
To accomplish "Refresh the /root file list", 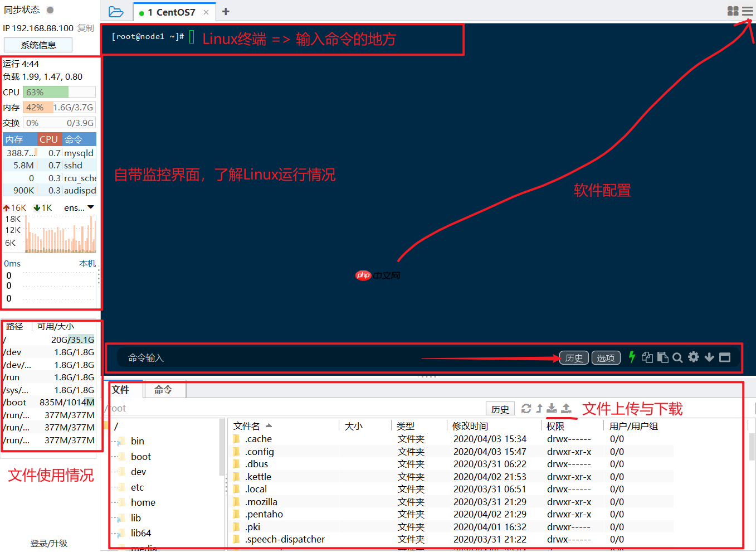I will [x=526, y=408].
